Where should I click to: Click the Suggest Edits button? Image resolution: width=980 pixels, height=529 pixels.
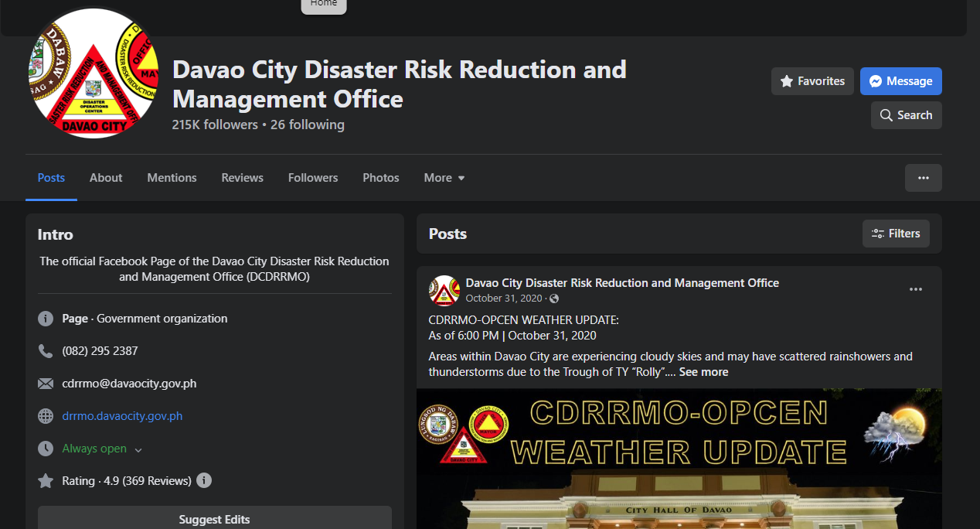[x=215, y=520]
